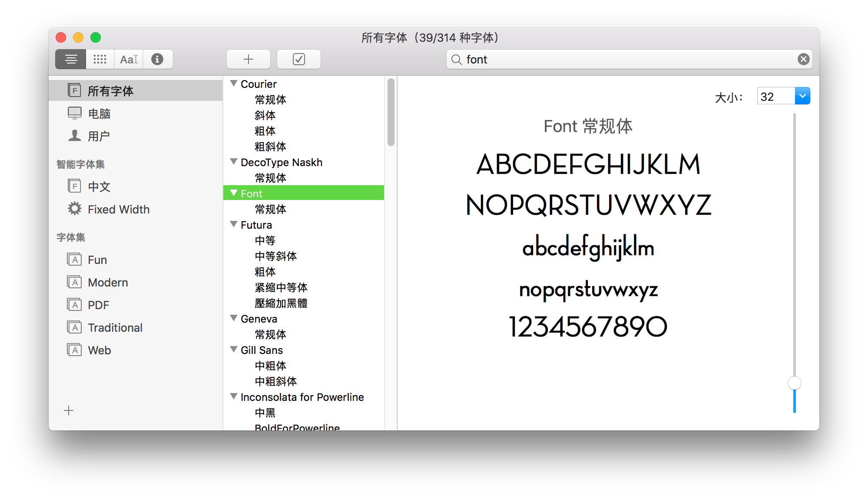The height and width of the screenshot is (500, 868).
Task: Open the 用户 font library
Action: [x=98, y=136]
